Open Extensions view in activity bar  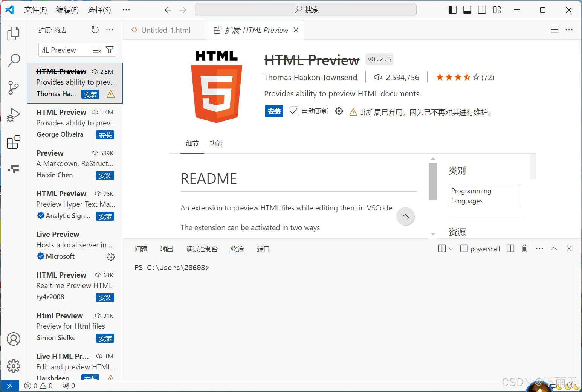(14, 142)
